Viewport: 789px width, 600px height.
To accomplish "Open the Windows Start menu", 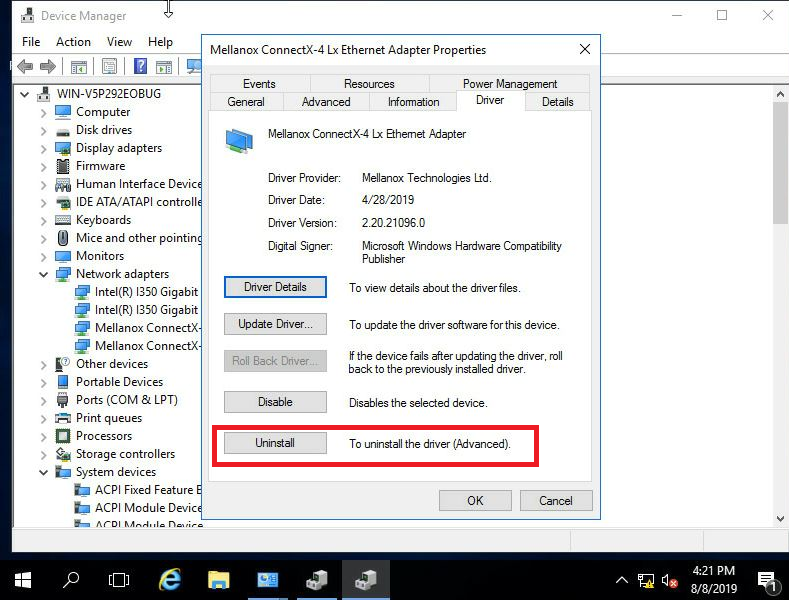I will [x=23, y=580].
